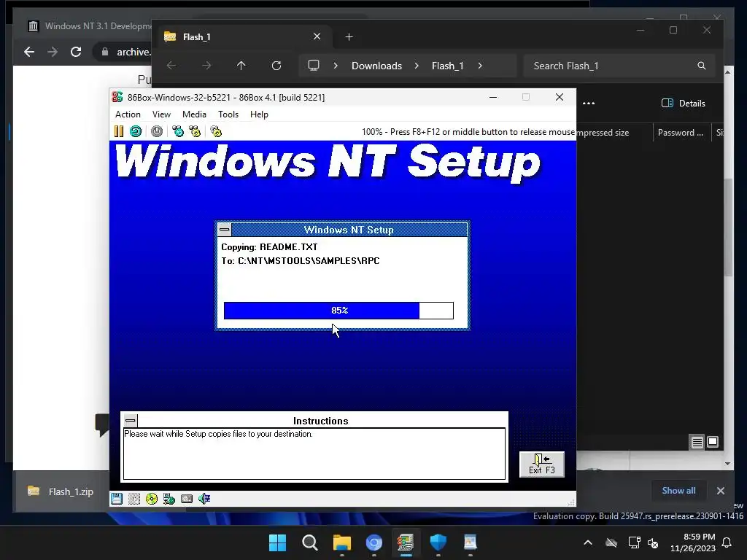Click the destination path C:\NT\MSTOOLS\SAMPLES\RPC
The image size is (747, 560).
pos(309,261)
